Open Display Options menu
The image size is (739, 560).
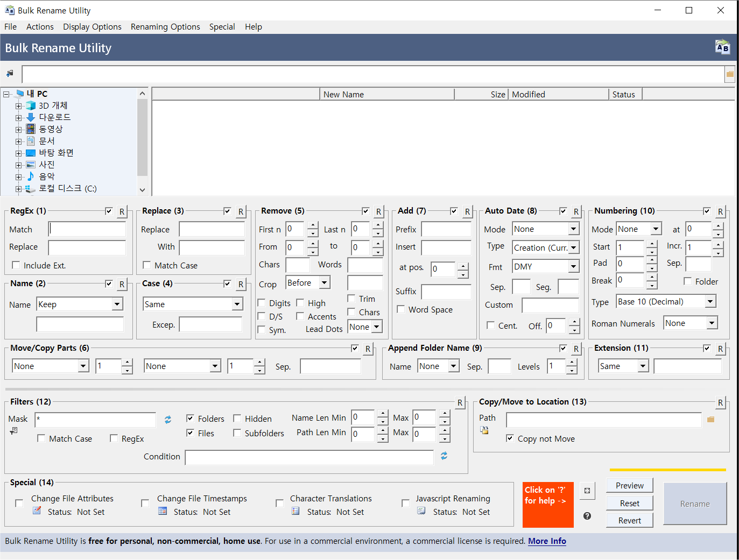point(92,27)
